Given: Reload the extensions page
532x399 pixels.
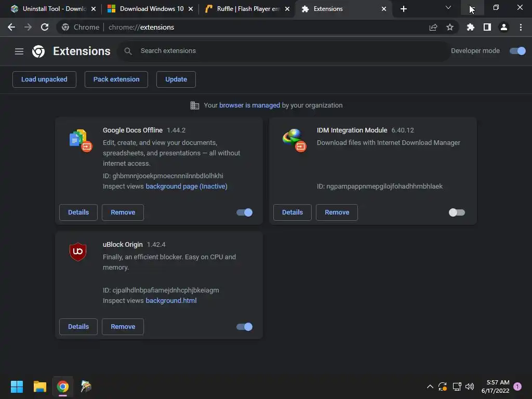Looking at the screenshot, I should 45,27.
